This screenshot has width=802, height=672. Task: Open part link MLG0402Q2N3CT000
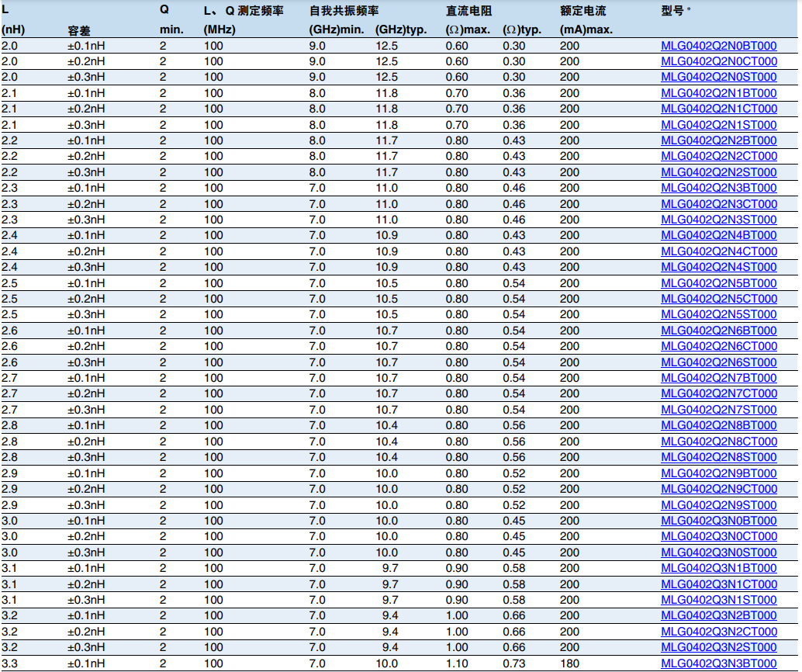719,204
